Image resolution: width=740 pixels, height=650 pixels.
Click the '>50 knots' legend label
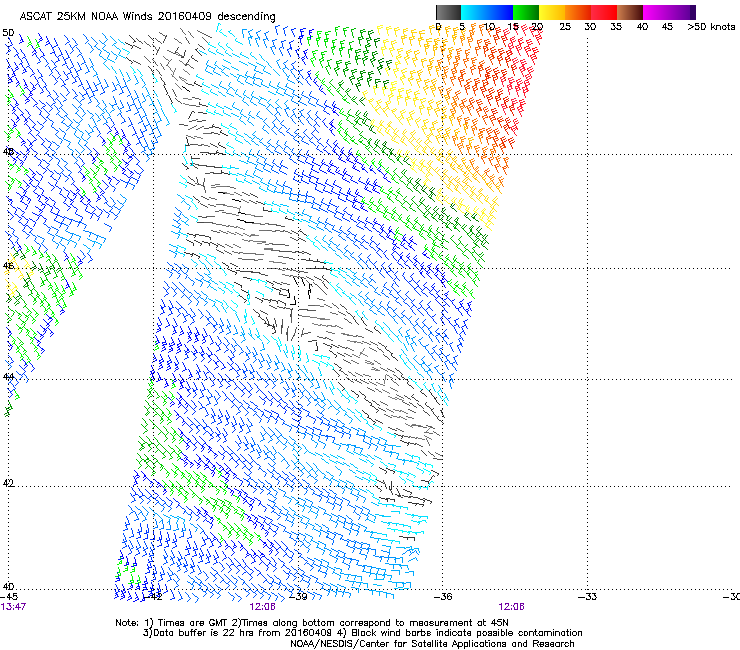coord(711,27)
